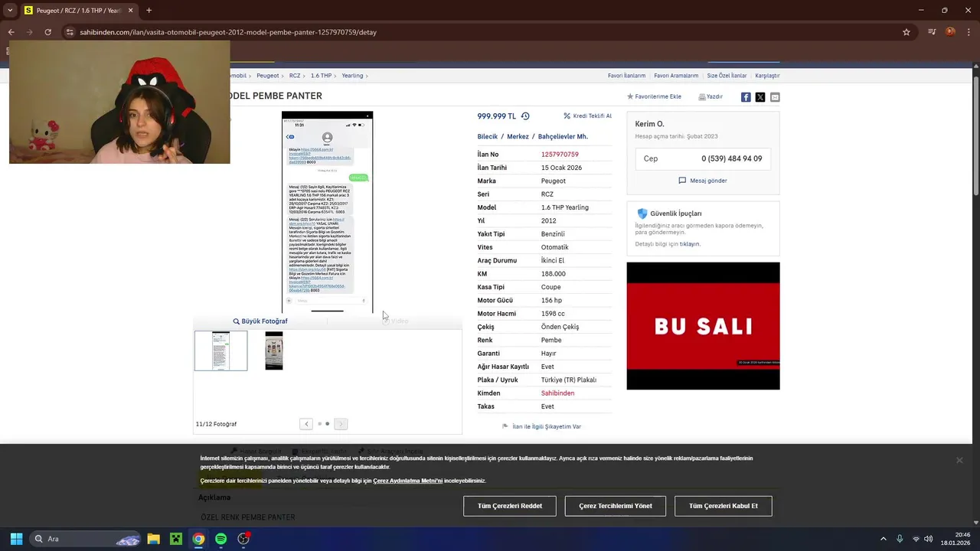Click Mesaj gönder speech bubble
Viewport: 980px width, 551px height.
click(x=682, y=181)
